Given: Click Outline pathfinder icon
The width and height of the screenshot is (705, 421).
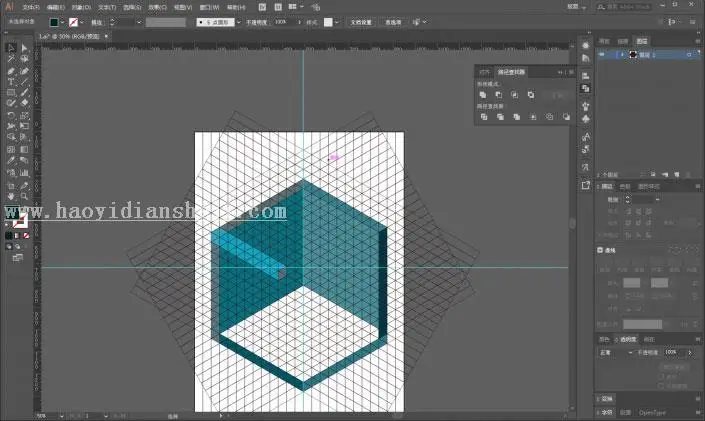Looking at the screenshot, I should click(549, 117).
